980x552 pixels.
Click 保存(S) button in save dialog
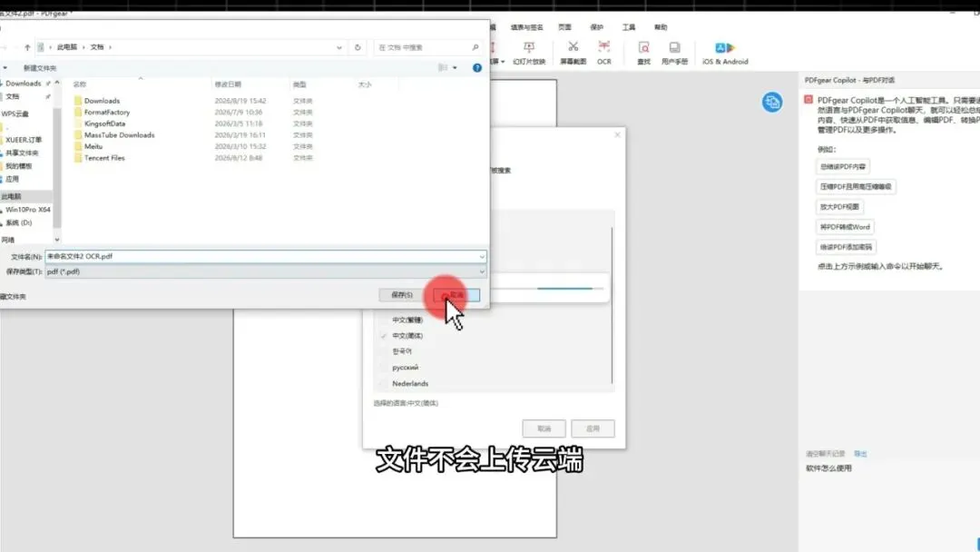[401, 294]
